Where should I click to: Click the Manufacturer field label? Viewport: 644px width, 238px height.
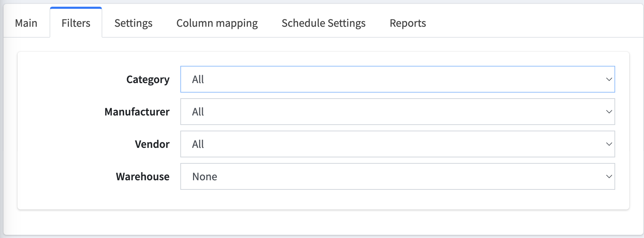(137, 112)
